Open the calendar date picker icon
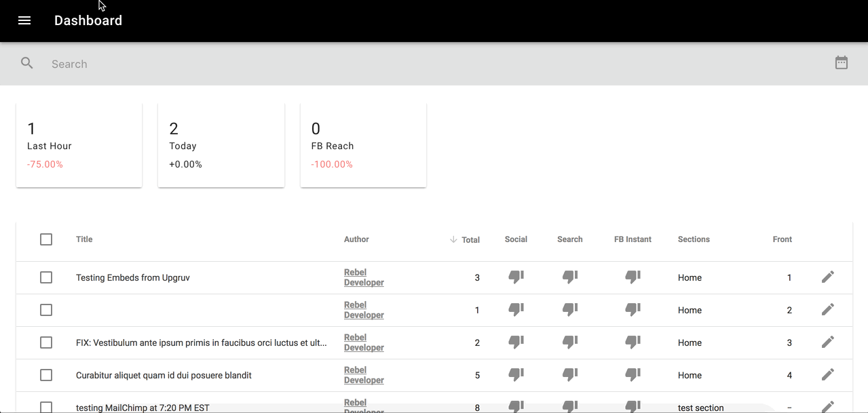This screenshot has height=413, width=868. tap(841, 63)
